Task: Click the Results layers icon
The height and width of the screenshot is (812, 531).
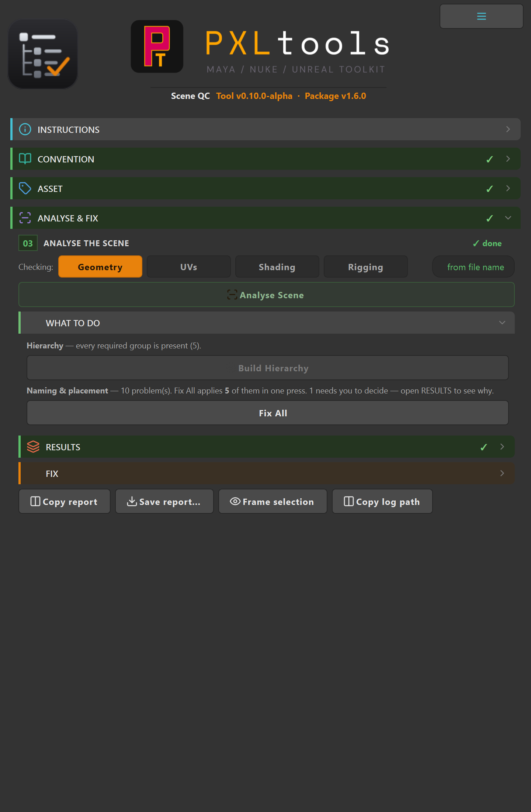Action: point(33,447)
